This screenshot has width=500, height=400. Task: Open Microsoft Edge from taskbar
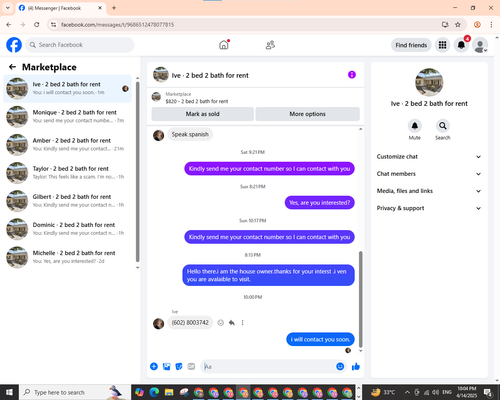(x=154, y=392)
